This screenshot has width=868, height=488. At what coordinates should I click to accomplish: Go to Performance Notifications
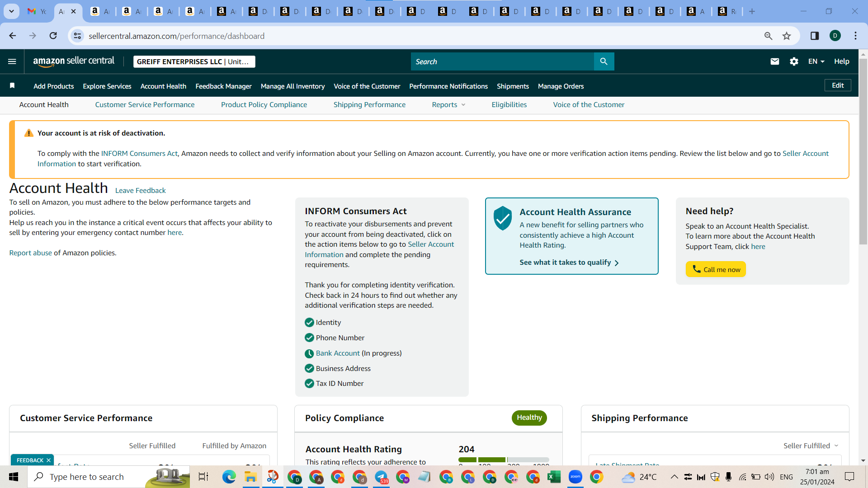coord(448,86)
